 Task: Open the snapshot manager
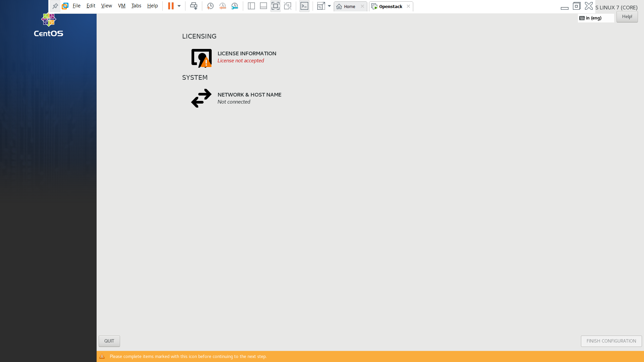pyautogui.click(x=235, y=6)
